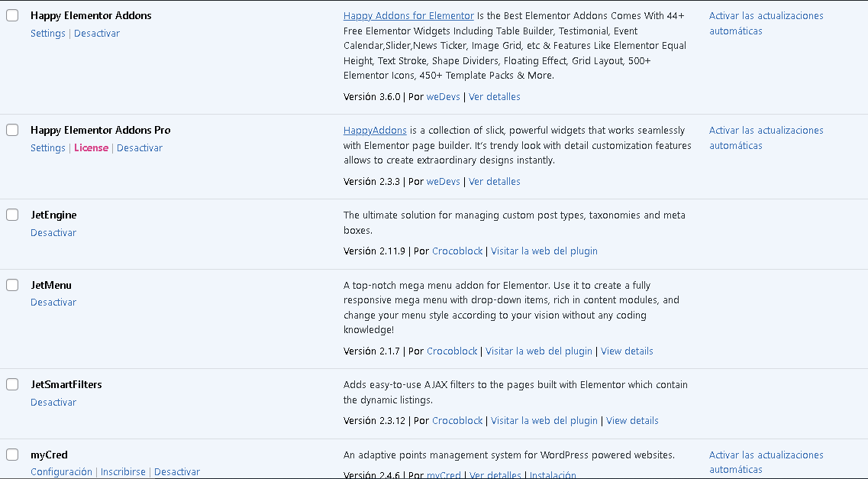The width and height of the screenshot is (868, 479).
Task: Open Ver detalles in the myCred row
Action: tap(495, 474)
